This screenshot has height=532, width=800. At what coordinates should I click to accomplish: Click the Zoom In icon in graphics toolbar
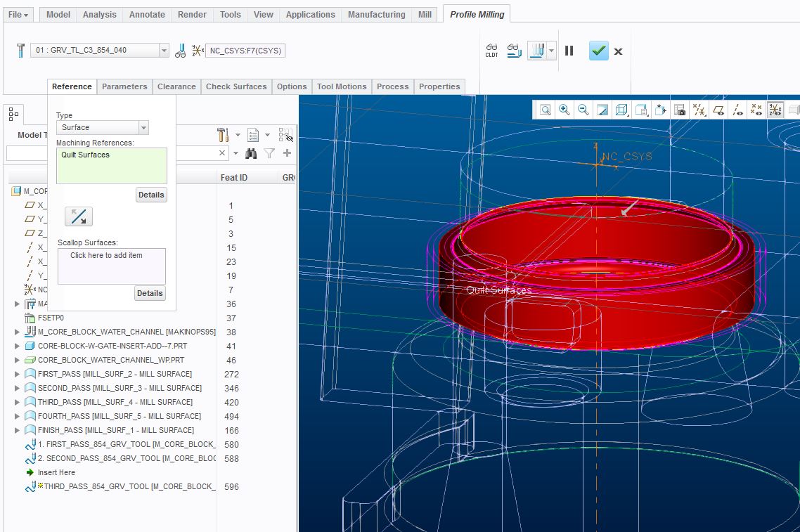(564, 110)
